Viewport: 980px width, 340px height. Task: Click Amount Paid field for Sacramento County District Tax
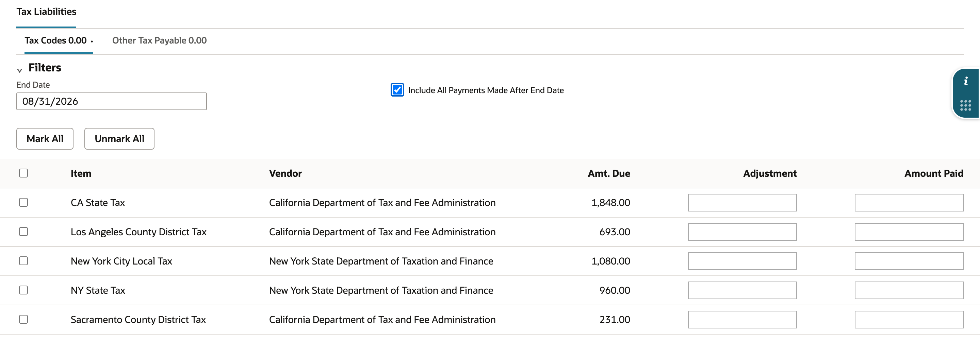coord(909,320)
